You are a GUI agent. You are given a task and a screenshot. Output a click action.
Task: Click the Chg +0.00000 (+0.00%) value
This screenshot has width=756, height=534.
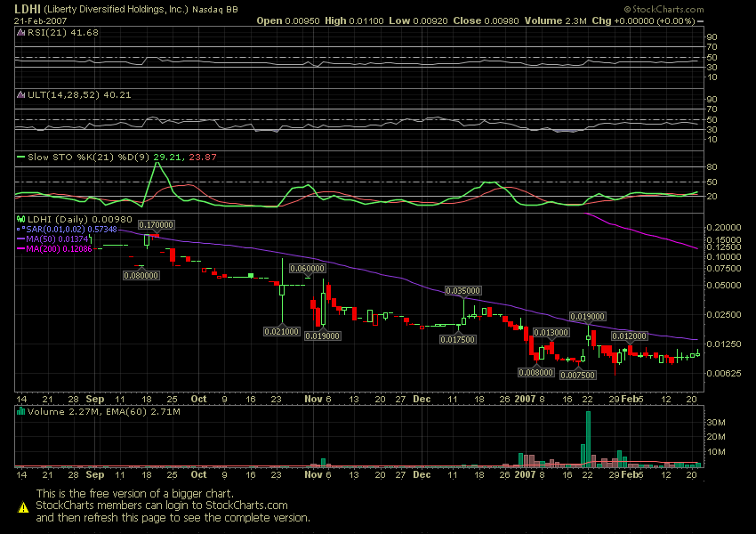(x=643, y=20)
